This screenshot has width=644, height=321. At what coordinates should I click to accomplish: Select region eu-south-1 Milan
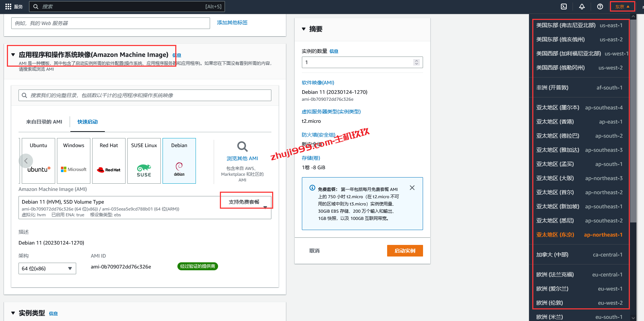tap(579, 317)
